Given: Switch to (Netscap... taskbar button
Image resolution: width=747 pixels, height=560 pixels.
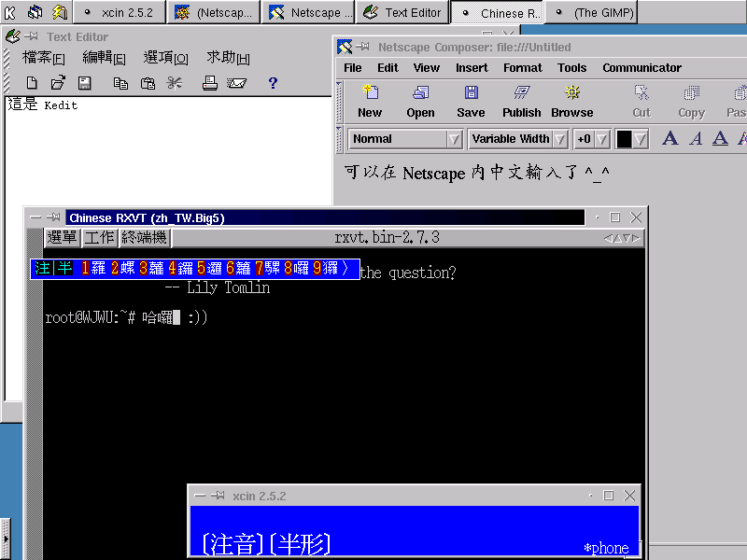Looking at the screenshot, I should (214, 12).
